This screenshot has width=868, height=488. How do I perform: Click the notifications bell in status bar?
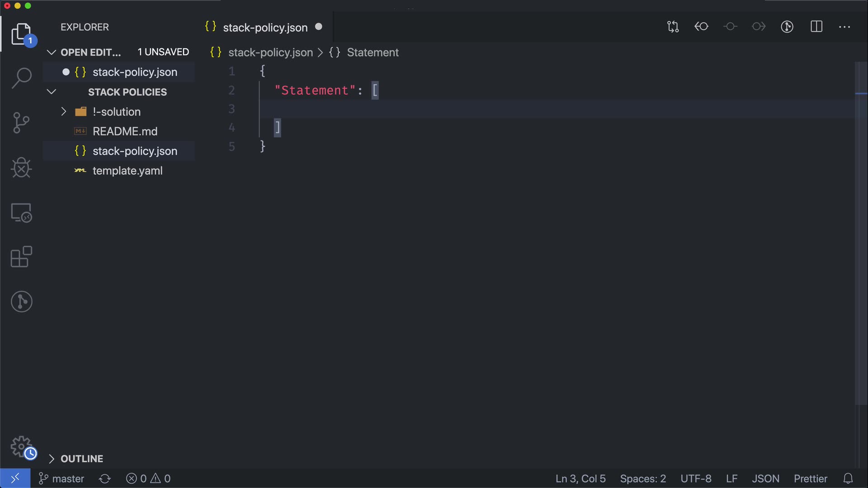click(x=848, y=479)
